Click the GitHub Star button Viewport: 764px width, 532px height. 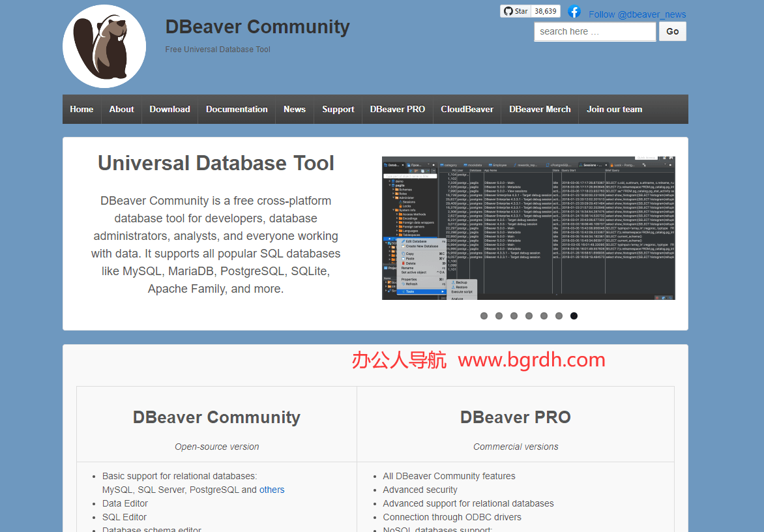tap(515, 11)
